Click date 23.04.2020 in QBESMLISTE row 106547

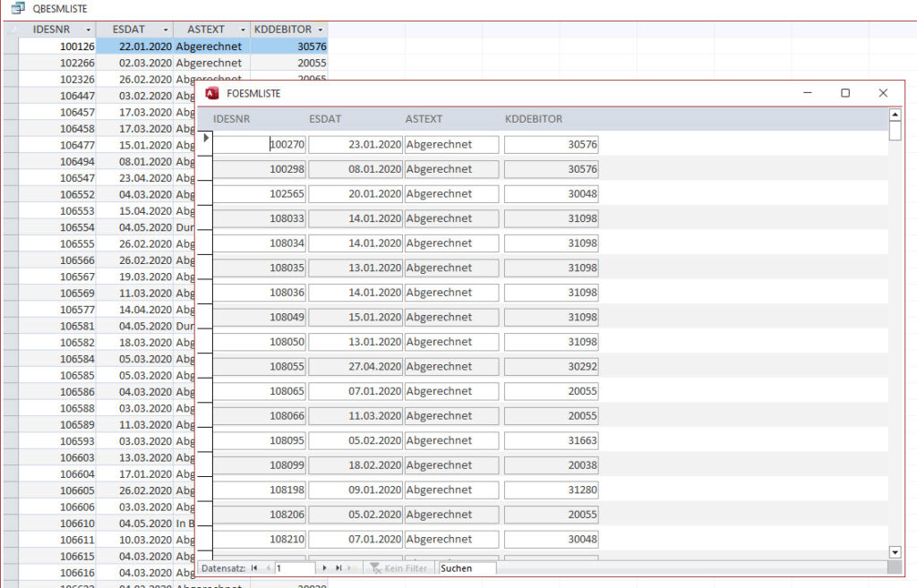click(134, 178)
